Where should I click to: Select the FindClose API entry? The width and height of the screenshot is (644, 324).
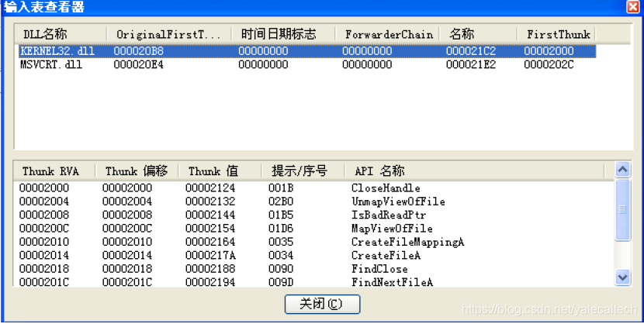pos(379,269)
